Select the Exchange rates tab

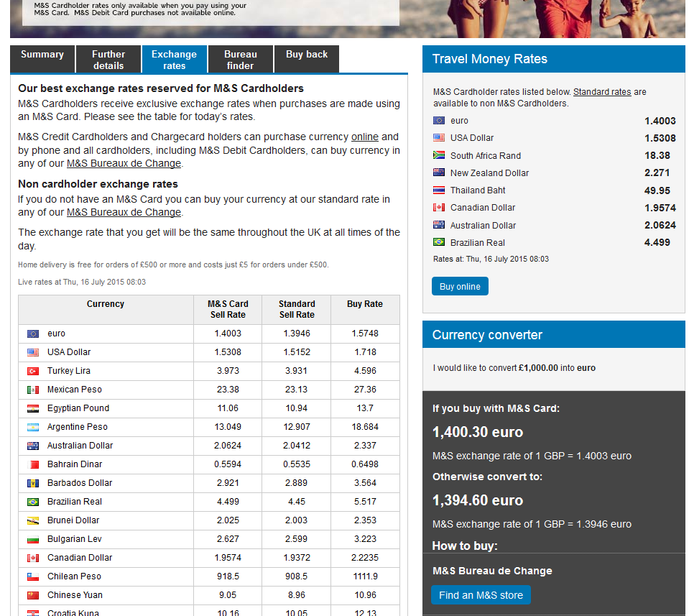[175, 59]
